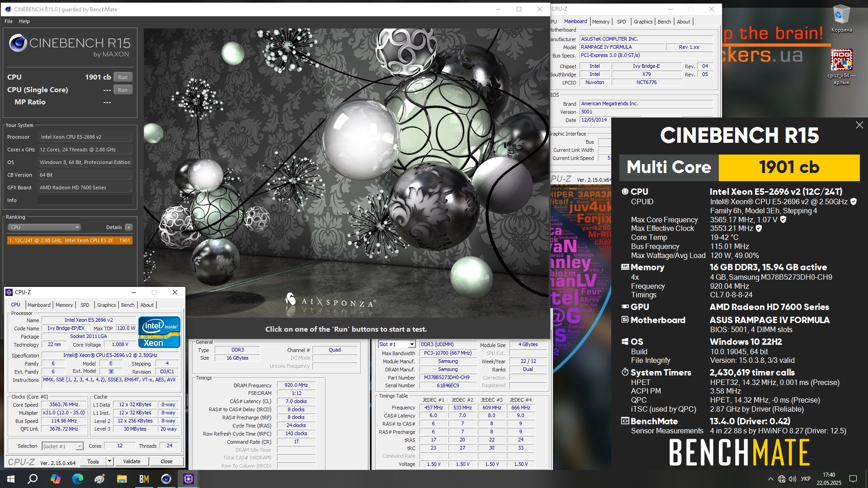The height and width of the screenshot is (488, 868).
Task: Open the Recycle Bin desktop icon
Action: tap(841, 19)
